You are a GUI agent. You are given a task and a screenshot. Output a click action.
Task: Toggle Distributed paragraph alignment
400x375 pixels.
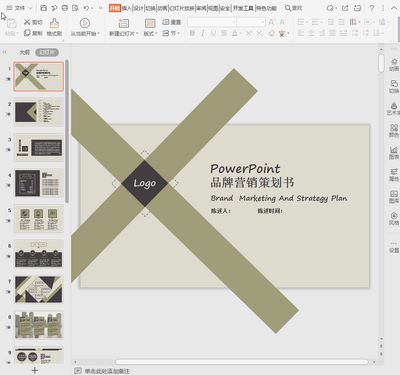point(343,33)
